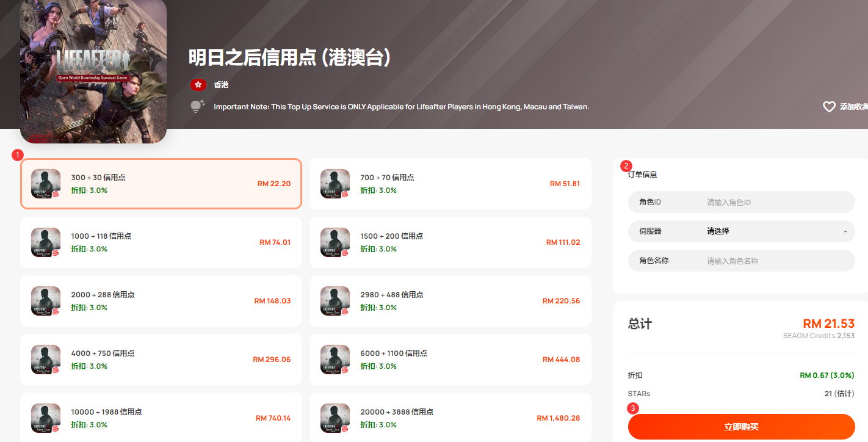Click the 立即购买 buy now button
Viewport: 868px width, 442px height.
[x=742, y=427]
